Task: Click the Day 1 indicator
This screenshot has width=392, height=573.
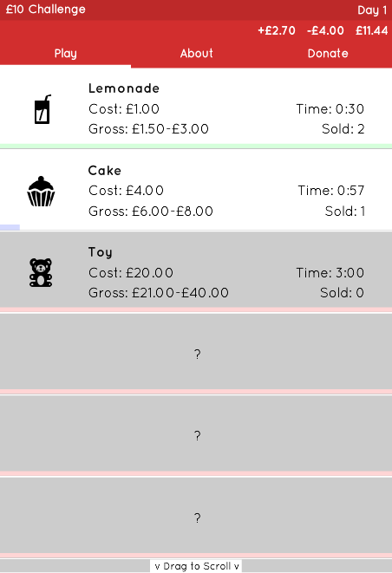Action: click(x=372, y=10)
